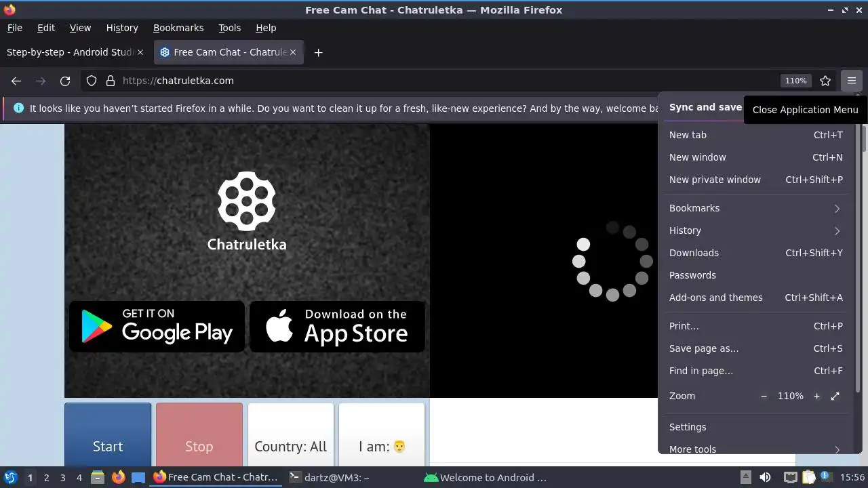Open a new tab with the plus button
This screenshot has height=488, width=868.
click(318, 52)
